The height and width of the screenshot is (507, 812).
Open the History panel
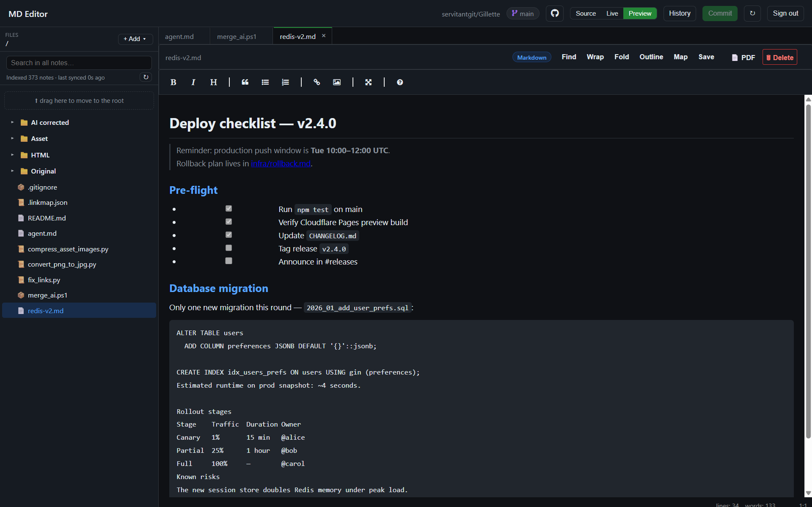[680, 14]
